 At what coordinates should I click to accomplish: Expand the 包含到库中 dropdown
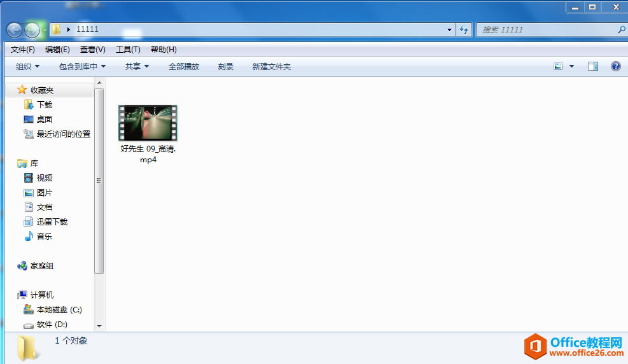click(x=82, y=66)
